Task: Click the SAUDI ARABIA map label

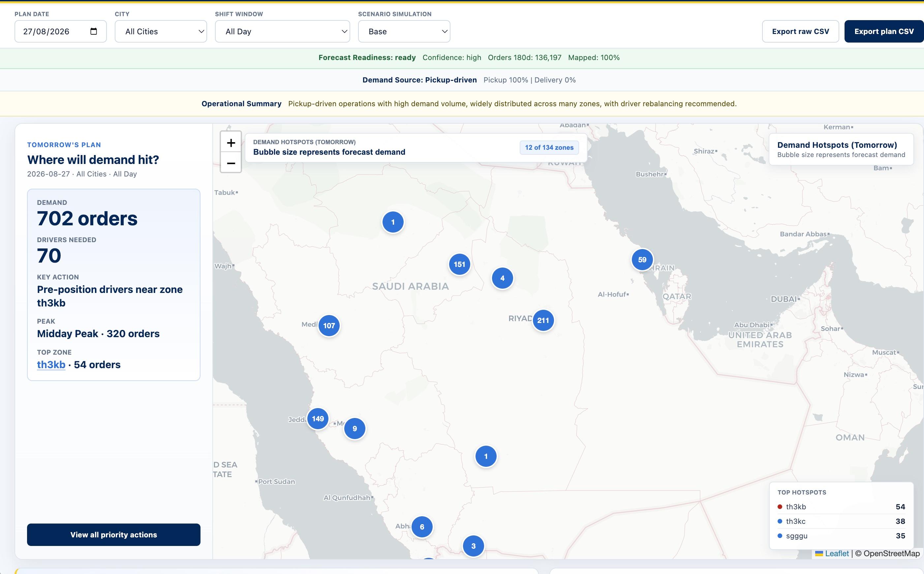Action: coord(410,286)
